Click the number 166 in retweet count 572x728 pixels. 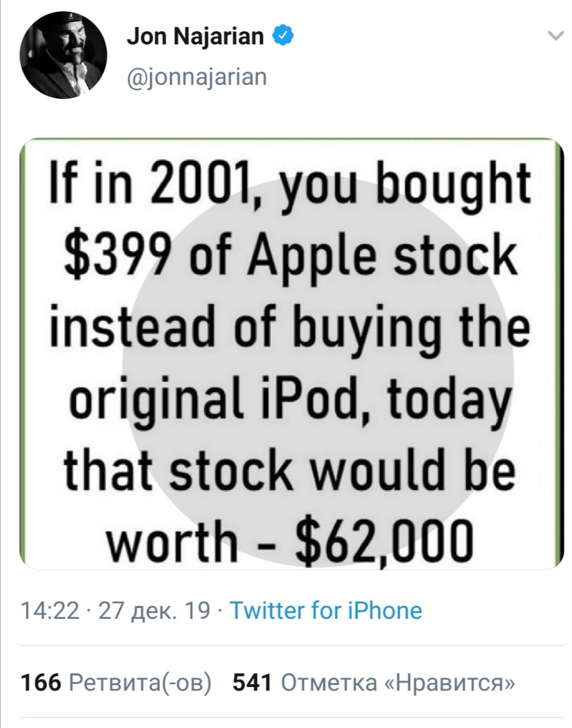pos(40,681)
